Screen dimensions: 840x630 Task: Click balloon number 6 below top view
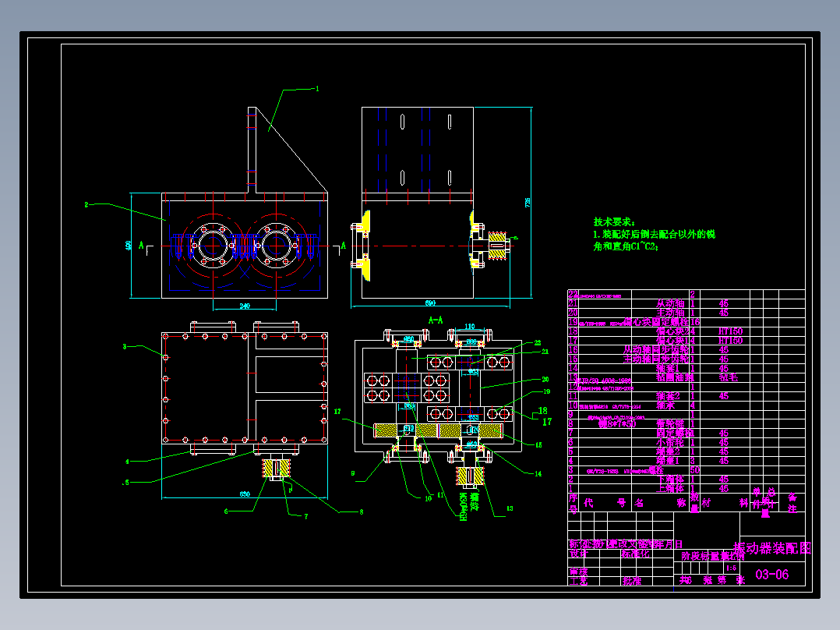pyautogui.click(x=226, y=511)
